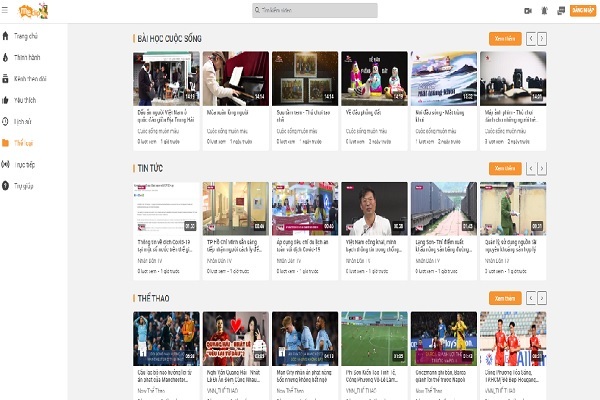Viewport: 600px width, 400px height.
Task: Click Xem thêm in Tin tức section
Action: 504,168
